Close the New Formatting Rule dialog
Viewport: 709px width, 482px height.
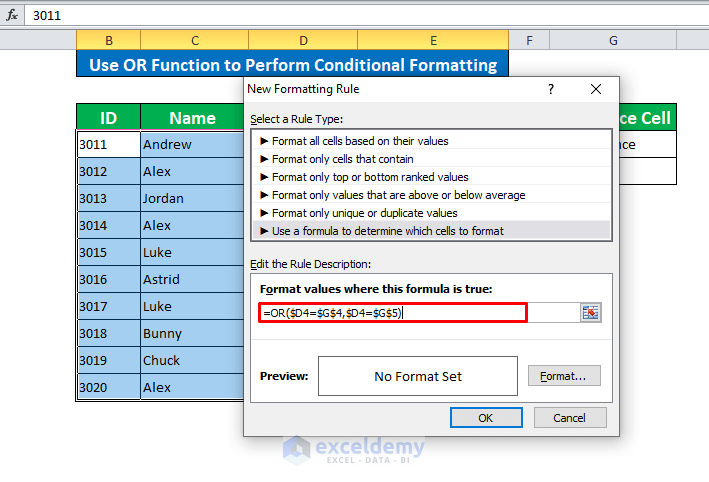point(596,89)
